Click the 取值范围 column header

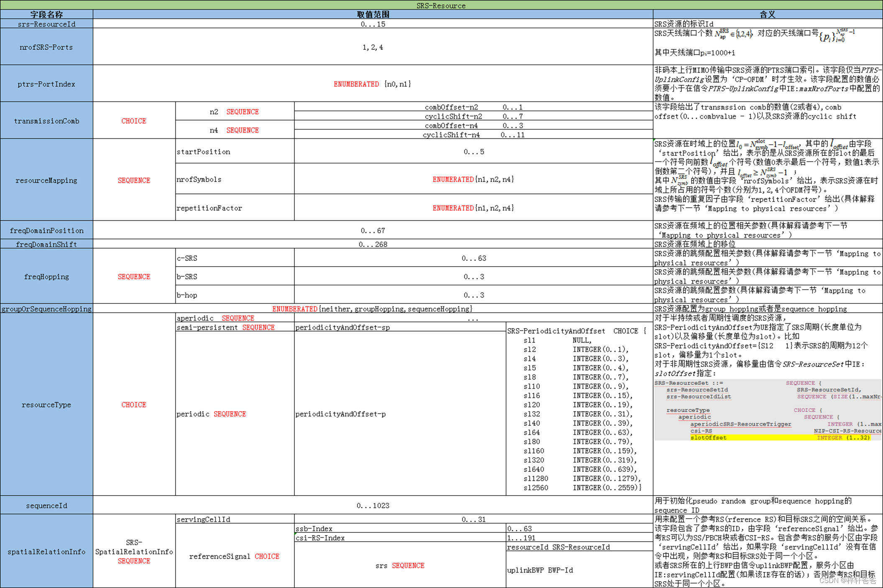(x=373, y=14)
